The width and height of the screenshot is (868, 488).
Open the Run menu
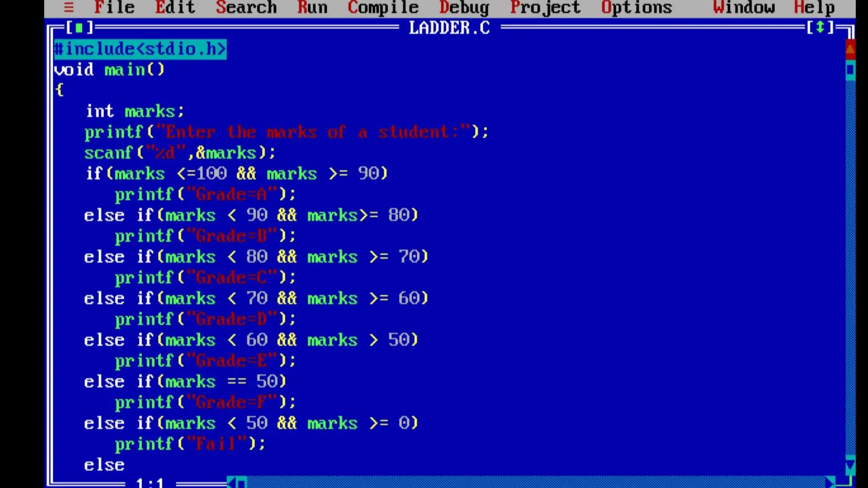(312, 8)
